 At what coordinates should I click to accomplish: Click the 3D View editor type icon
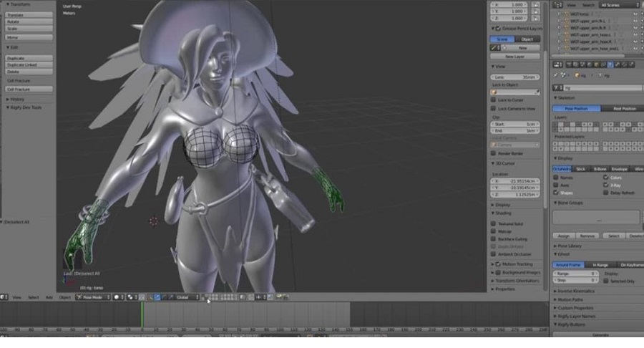4,297
